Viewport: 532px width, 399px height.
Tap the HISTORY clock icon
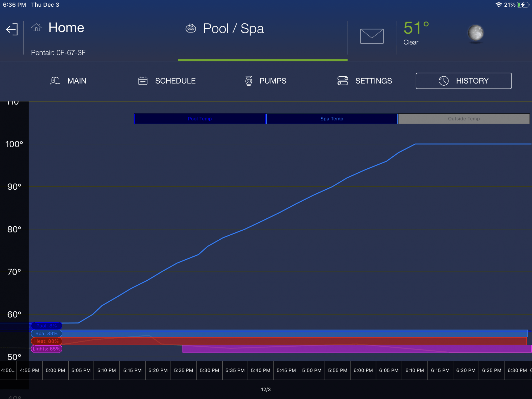point(443,81)
